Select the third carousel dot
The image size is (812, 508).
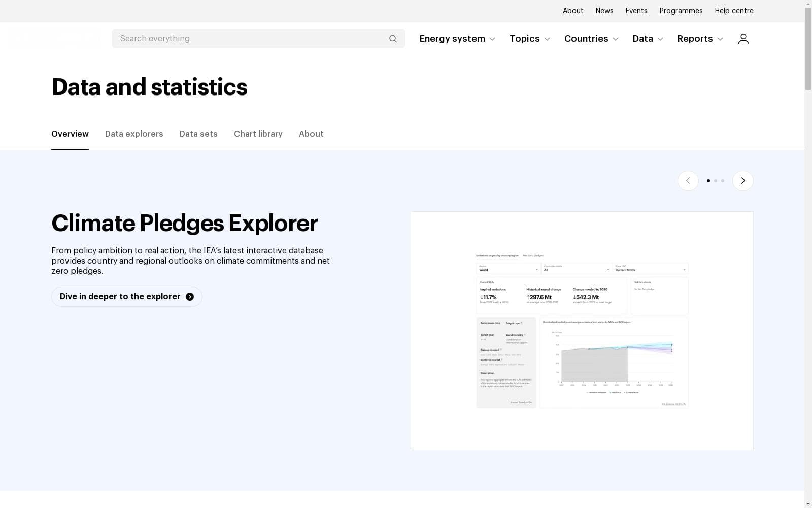click(x=723, y=181)
